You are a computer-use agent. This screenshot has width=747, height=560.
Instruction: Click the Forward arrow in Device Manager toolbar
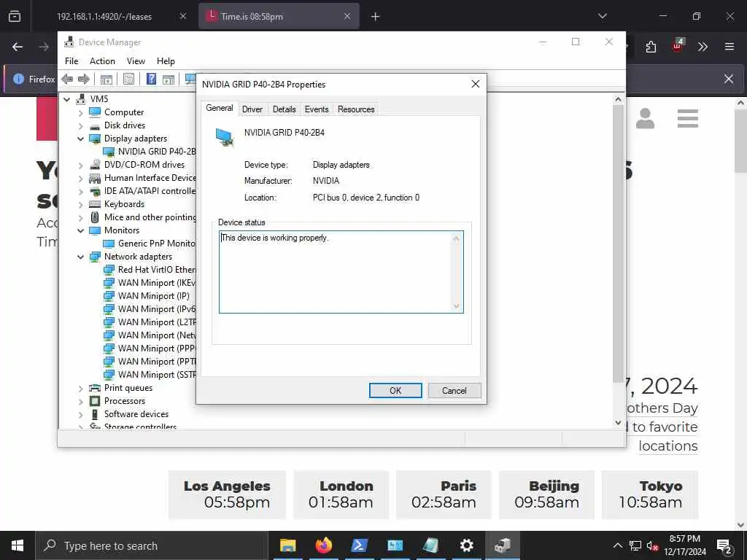pos(84,79)
